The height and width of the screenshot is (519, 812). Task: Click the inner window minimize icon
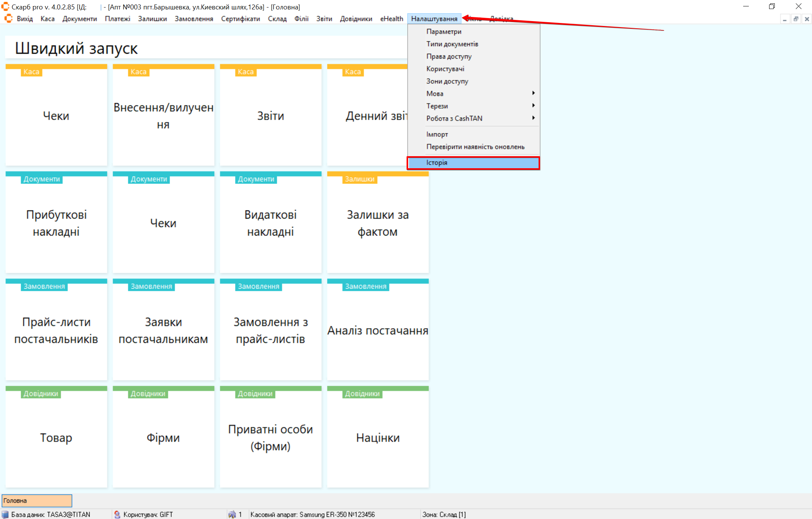(x=785, y=19)
